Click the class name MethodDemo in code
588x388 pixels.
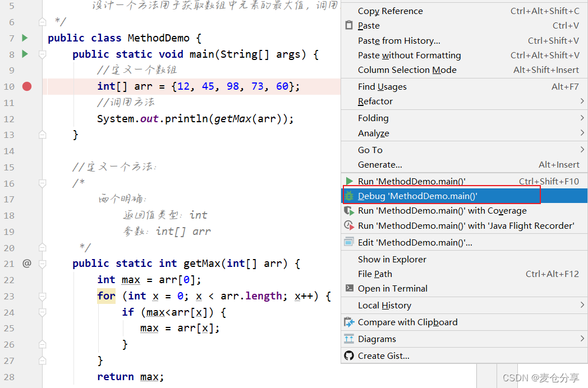[158, 38]
